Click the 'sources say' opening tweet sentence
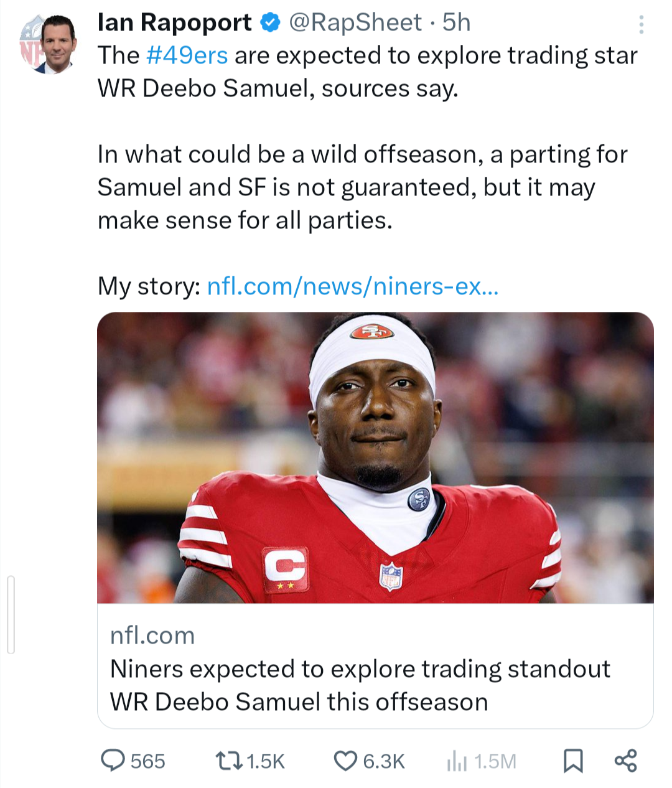 click(x=367, y=72)
